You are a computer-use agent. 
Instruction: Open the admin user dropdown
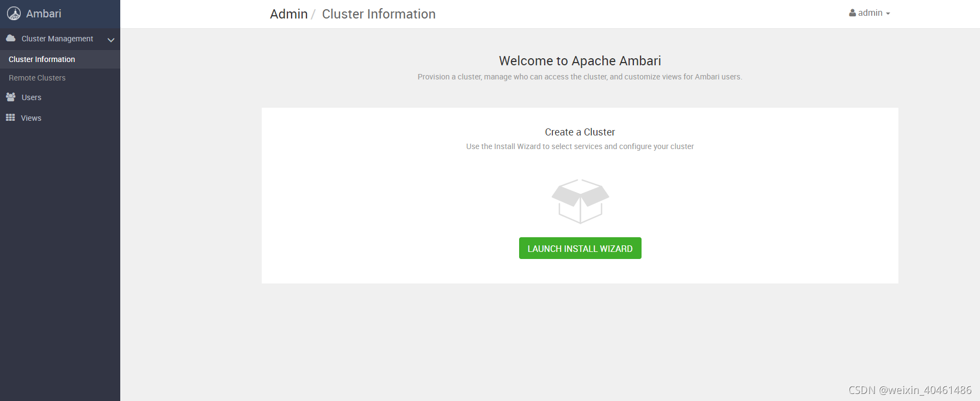870,13
